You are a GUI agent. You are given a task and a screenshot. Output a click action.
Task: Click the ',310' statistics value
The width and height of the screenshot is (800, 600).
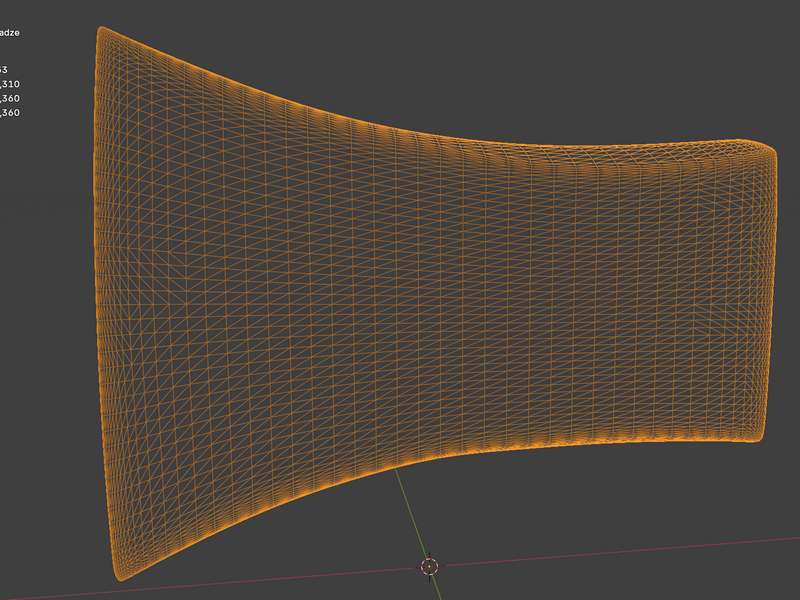pos(10,84)
